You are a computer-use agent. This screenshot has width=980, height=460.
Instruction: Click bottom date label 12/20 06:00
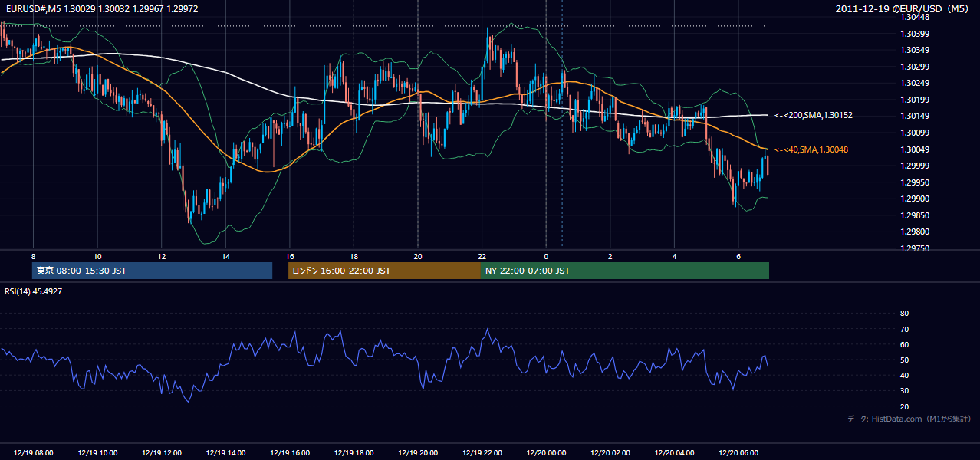(738, 453)
